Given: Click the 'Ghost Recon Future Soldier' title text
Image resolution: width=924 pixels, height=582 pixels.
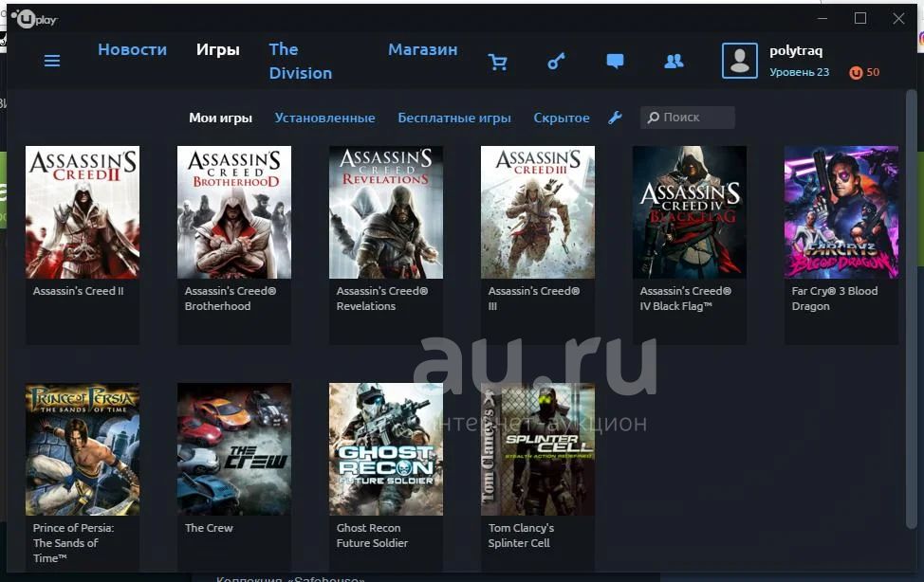Looking at the screenshot, I should (372, 536).
